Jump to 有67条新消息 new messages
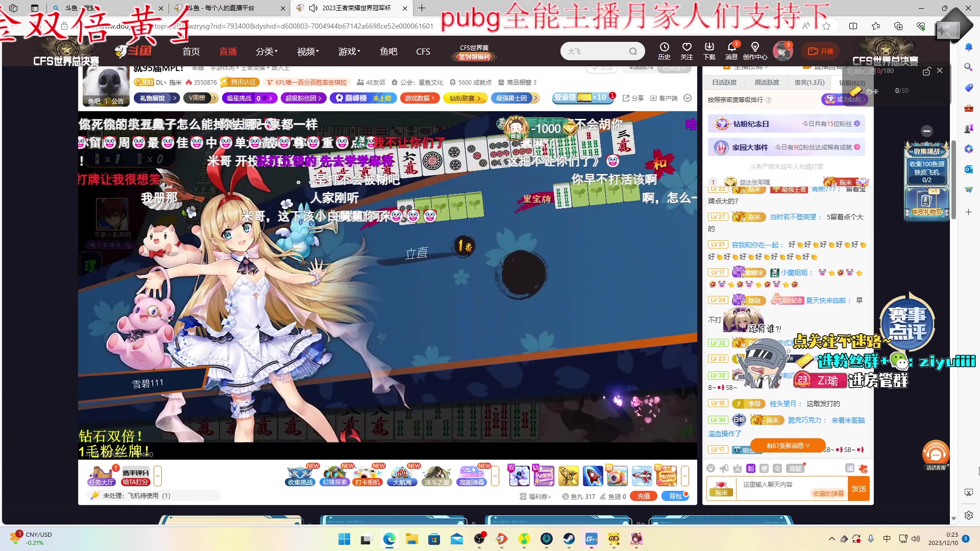980x551 pixels. pyautogui.click(x=788, y=445)
